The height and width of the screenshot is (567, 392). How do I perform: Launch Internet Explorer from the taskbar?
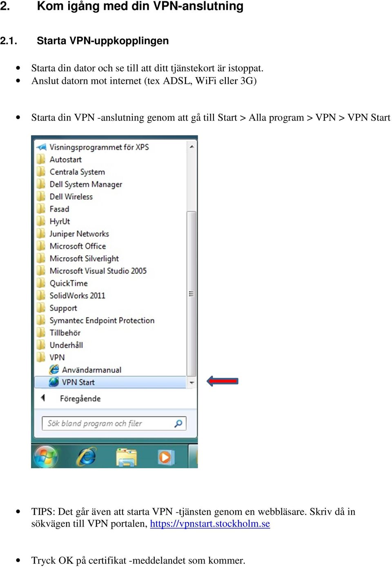pos(87,456)
